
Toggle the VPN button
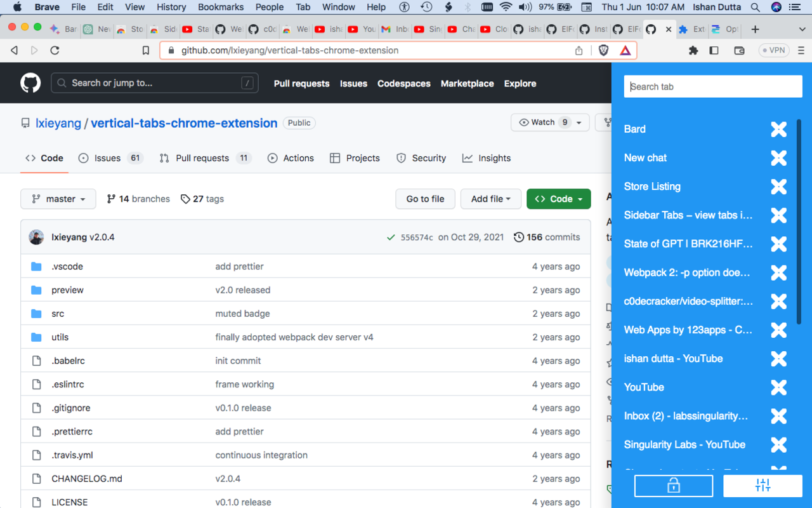coord(773,50)
